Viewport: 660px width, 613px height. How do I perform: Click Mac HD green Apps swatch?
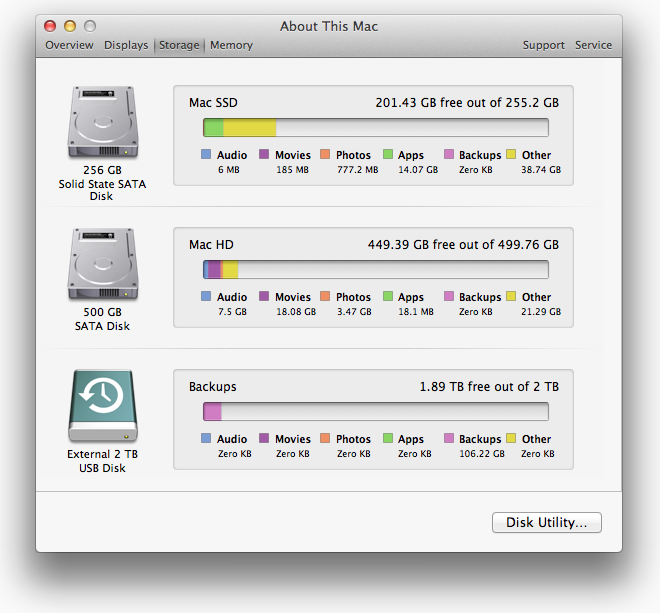pyautogui.click(x=388, y=296)
